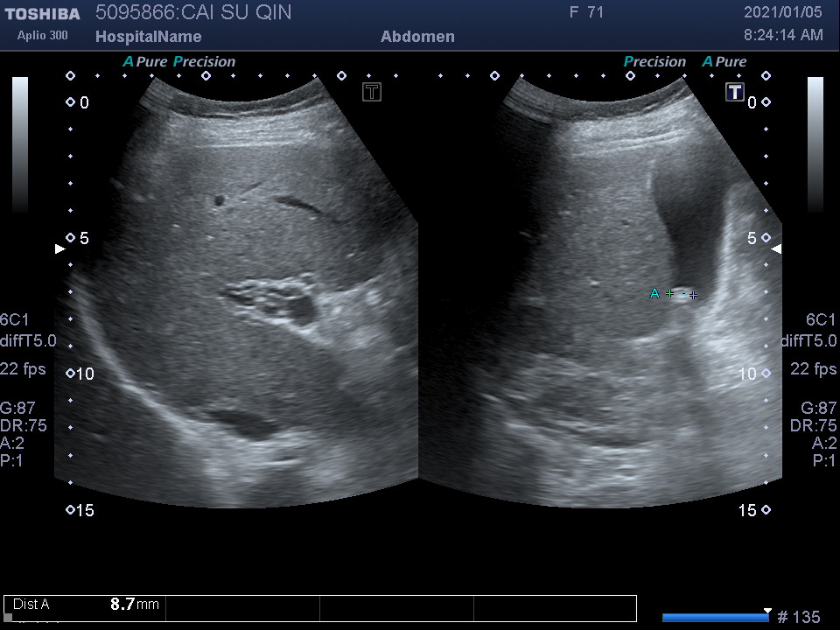Viewport: 840px width, 630px height.
Task: Select the highlighted T icon on right image
Action: 735,92
